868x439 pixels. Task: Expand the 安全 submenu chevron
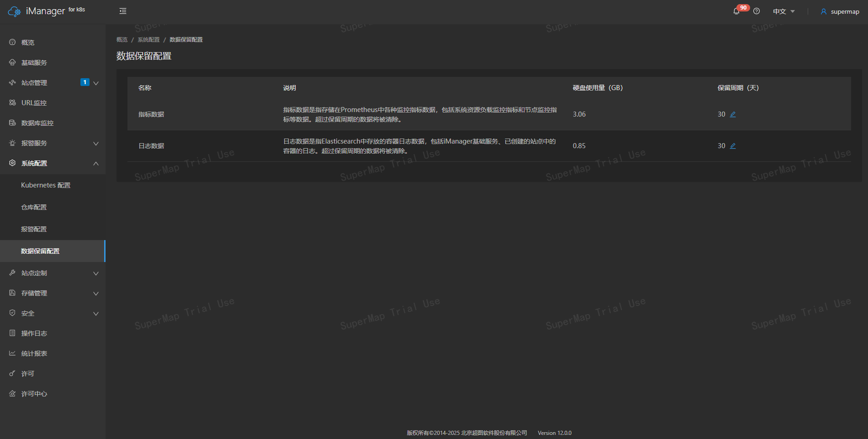tap(96, 314)
